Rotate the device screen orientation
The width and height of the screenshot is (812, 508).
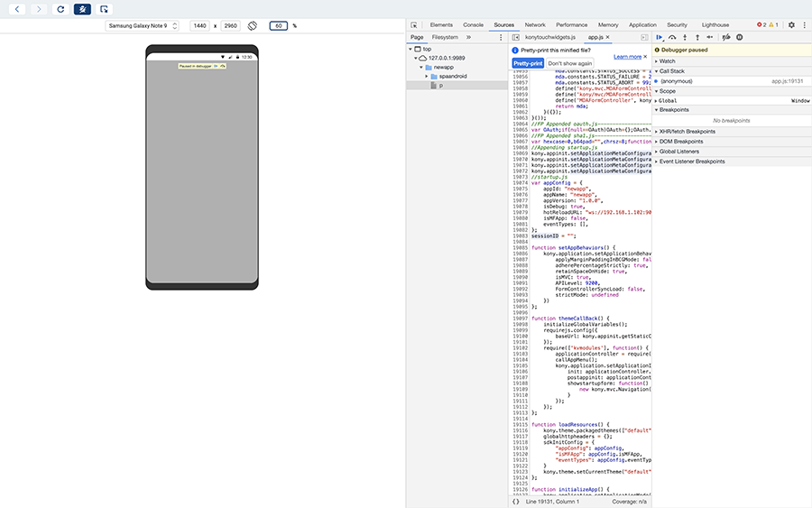click(x=253, y=26)
